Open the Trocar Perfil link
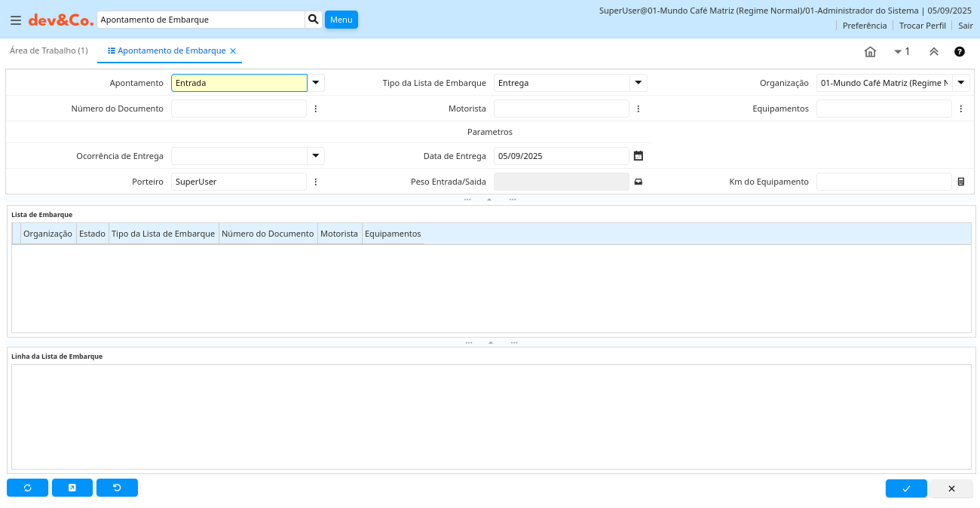The image size is (980, 508). [x=922, y=26]
